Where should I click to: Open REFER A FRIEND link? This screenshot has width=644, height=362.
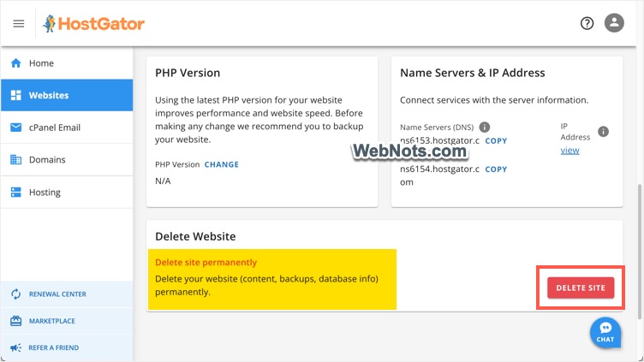click(53, 347)
